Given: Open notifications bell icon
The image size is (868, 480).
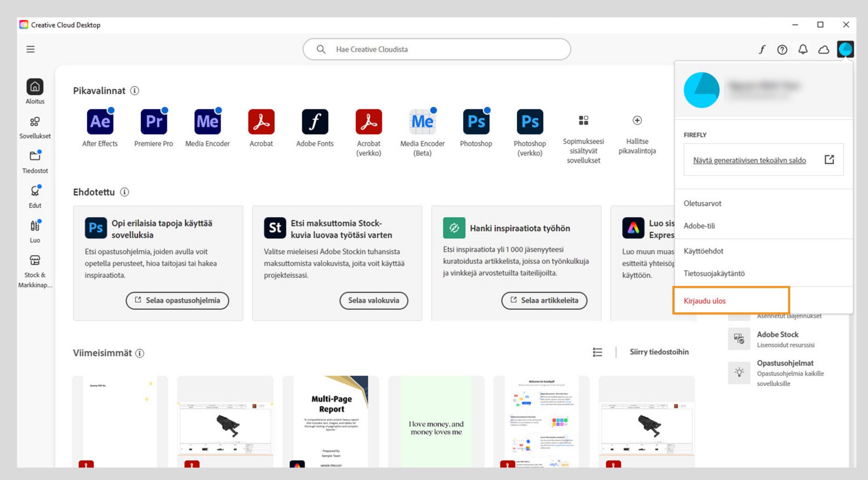Looking at the screenshot, I should [803, 50].
